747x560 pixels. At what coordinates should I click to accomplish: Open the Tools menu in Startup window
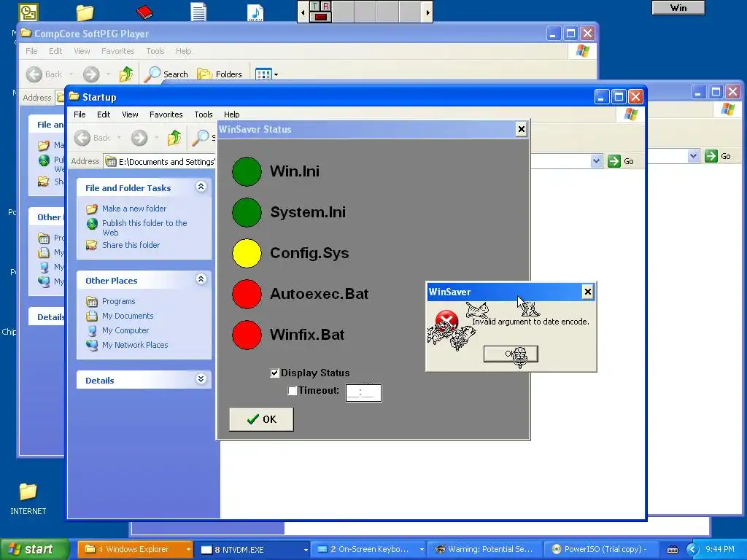(204, 114)
